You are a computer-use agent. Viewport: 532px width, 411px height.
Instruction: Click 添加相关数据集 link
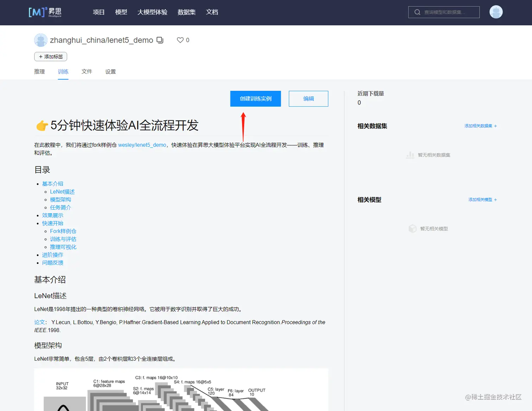click(x=481, y=126)
